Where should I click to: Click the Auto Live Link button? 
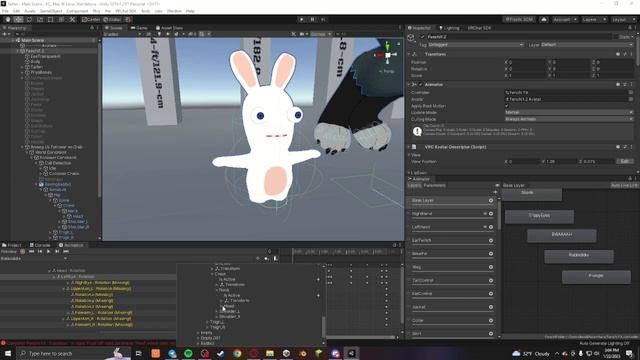pos(624,185)
